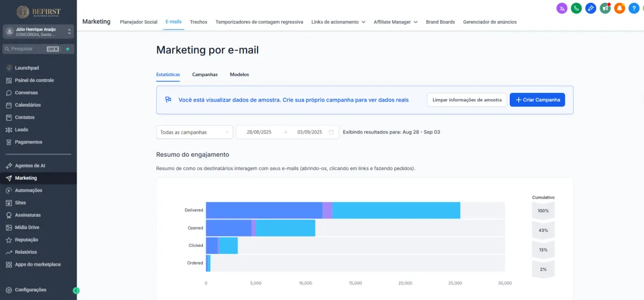644x300 pixels.
Task: Click the Relatórios trend line icon
Action: click(x=9, y=252)
